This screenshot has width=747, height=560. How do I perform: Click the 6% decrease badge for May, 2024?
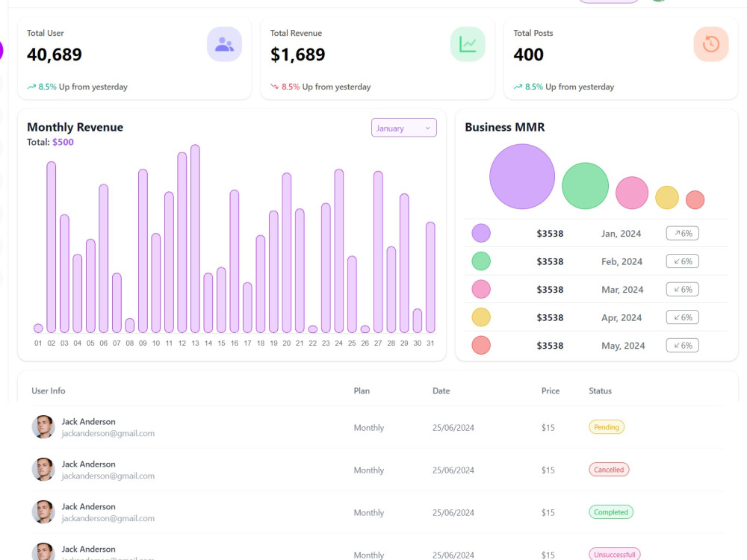coord(682,345)
